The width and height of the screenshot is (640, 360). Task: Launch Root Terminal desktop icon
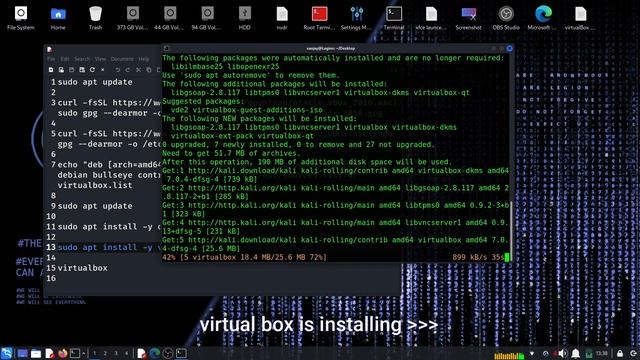pos(319,18)
